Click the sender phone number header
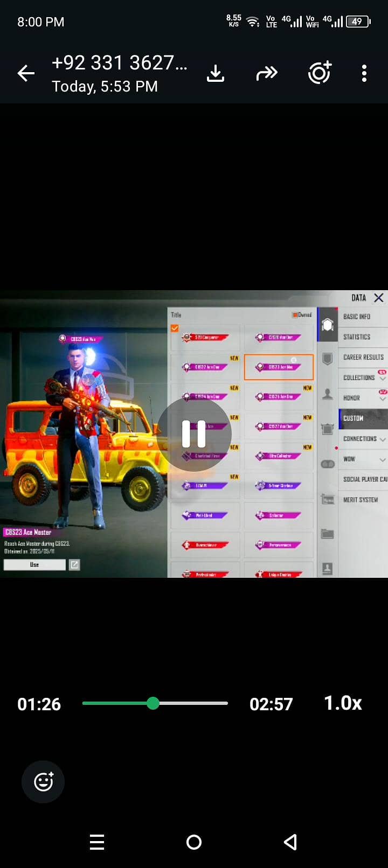The image size is (388, 868). (120, 63)
